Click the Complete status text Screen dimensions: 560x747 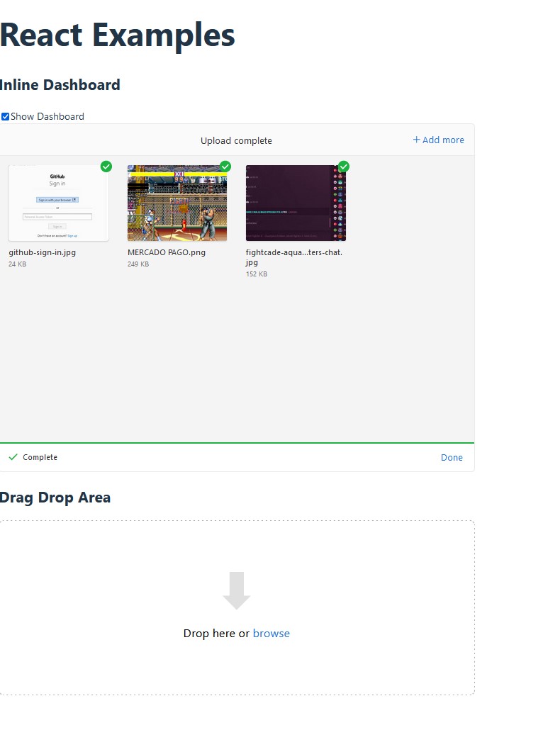(x=40, y=457)
